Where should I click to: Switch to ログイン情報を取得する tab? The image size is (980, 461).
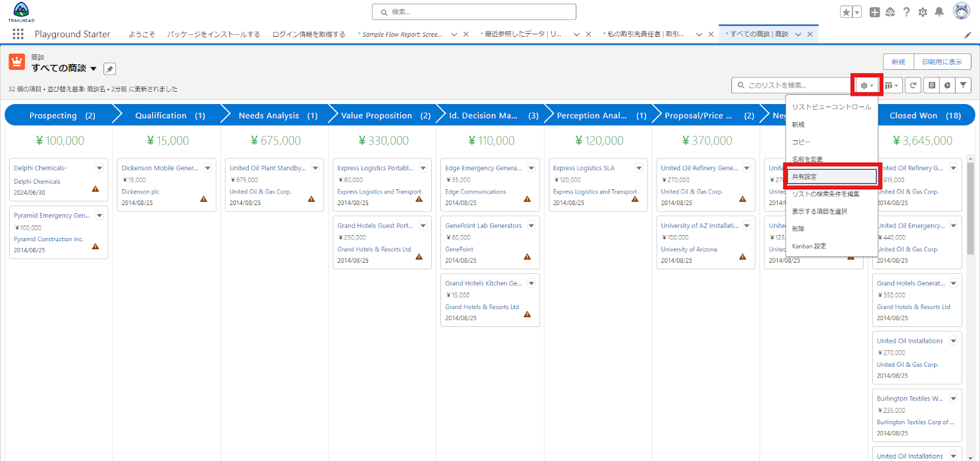309,34
